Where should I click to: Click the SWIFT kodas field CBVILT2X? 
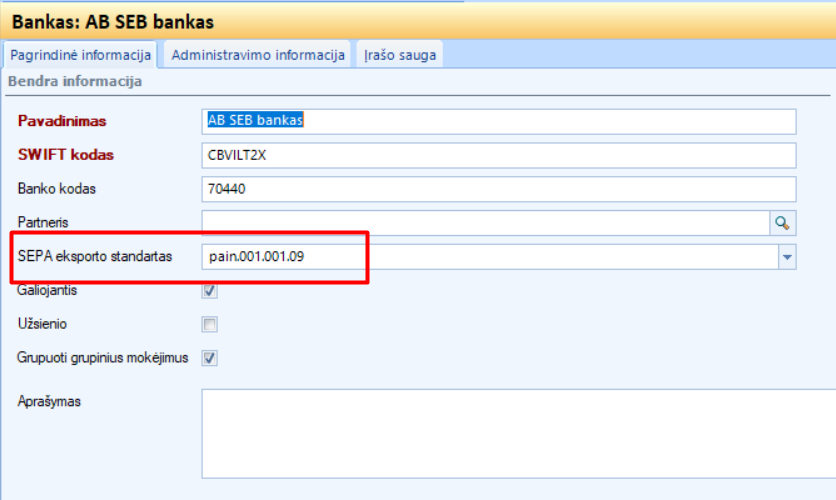click(499, 155)
